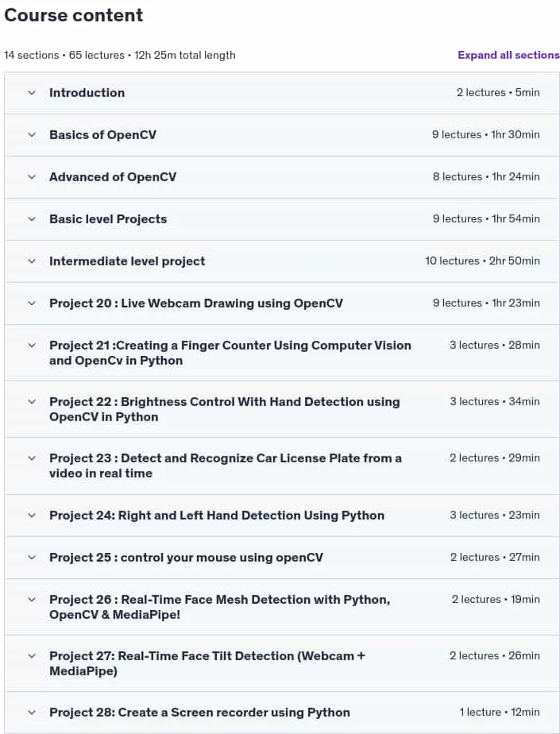Click Expand all sections link
560x734 pixels.
pyautogui.click(x=508, y=55)
